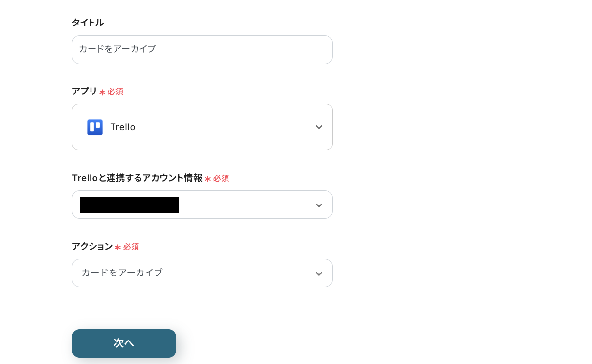This screenshot has height=364, width=592.
Task: Expand the アプリ dropdown chevron
Action: pos(319,127)
